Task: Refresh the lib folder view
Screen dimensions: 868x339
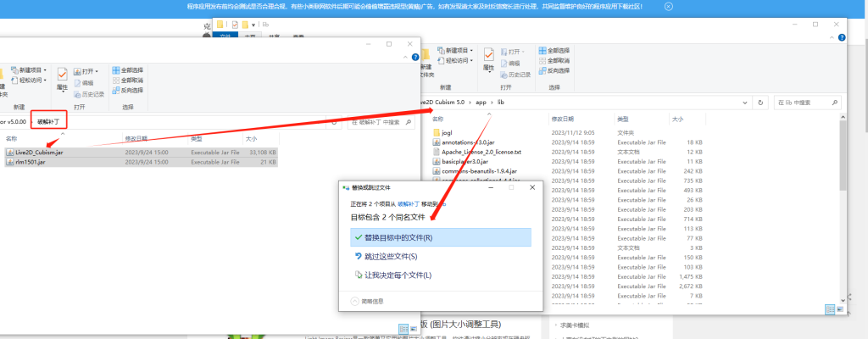Action: 760,103
